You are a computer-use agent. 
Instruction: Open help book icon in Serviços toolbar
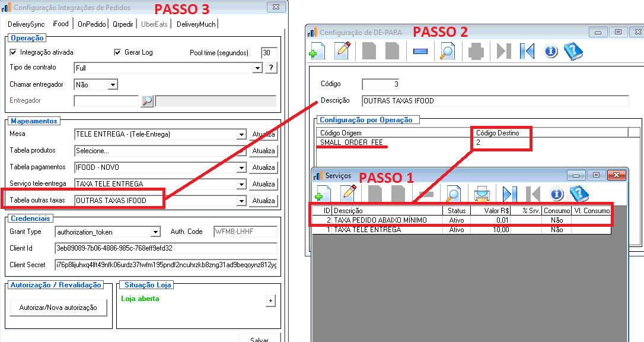(579, 193)
